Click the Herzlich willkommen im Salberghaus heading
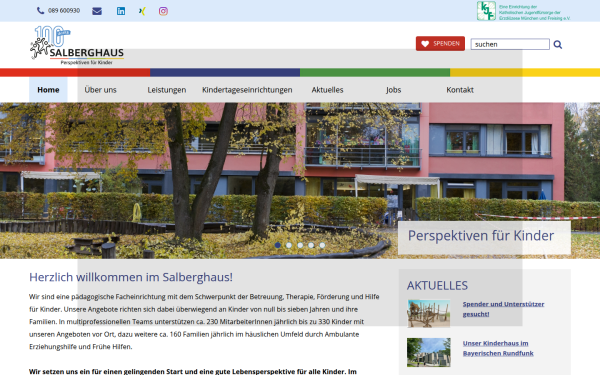 coord(131,277)
